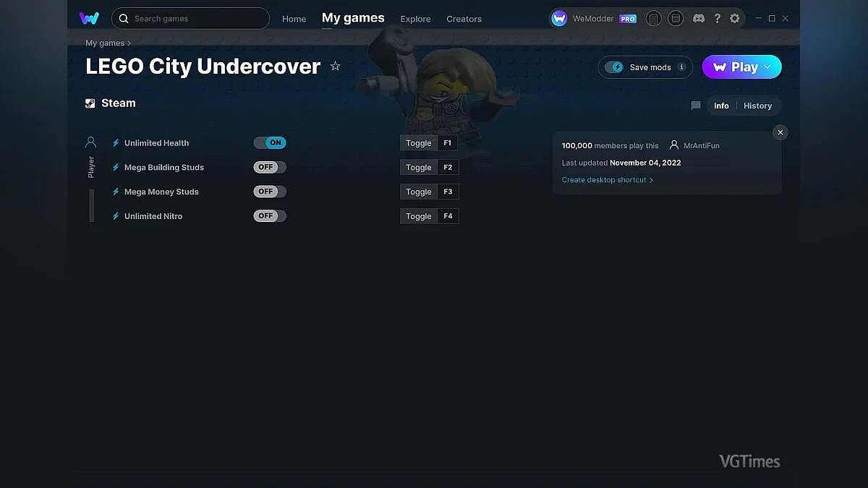
Task: Click lightning icon beside Unlimited Nitro
Action: point(116,216)
